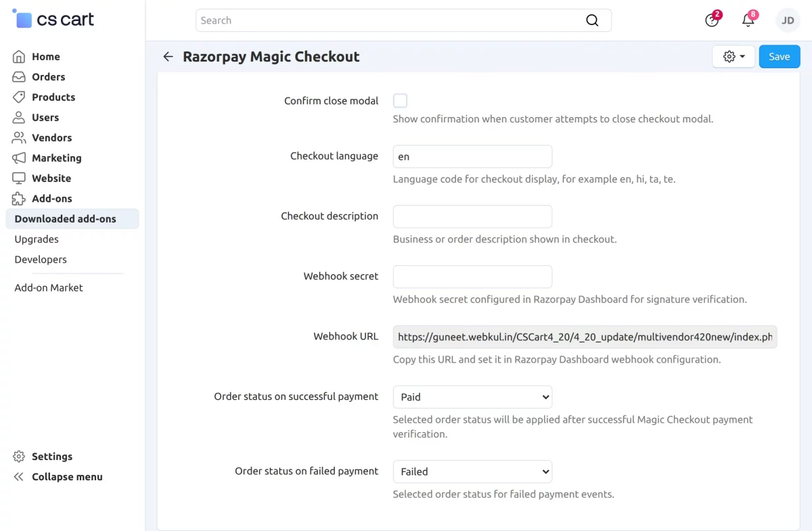Click the Checkout language field
812x531 pixels.
472,156
